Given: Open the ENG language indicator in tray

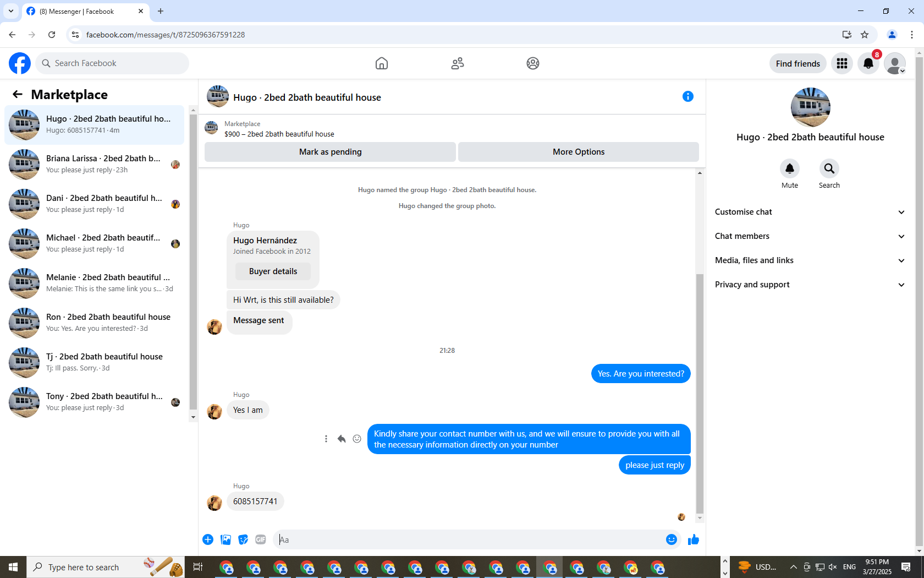Looking at the screenshot, I should (849, 567).
